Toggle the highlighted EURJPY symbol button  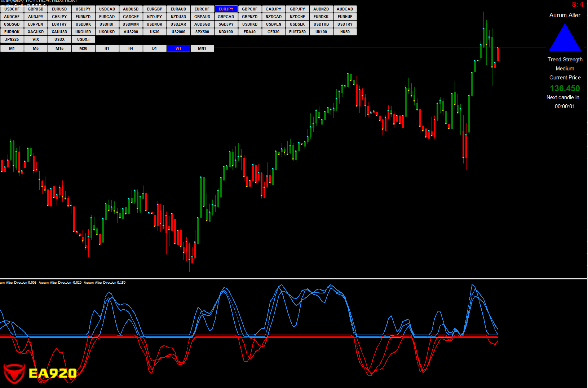226,9
